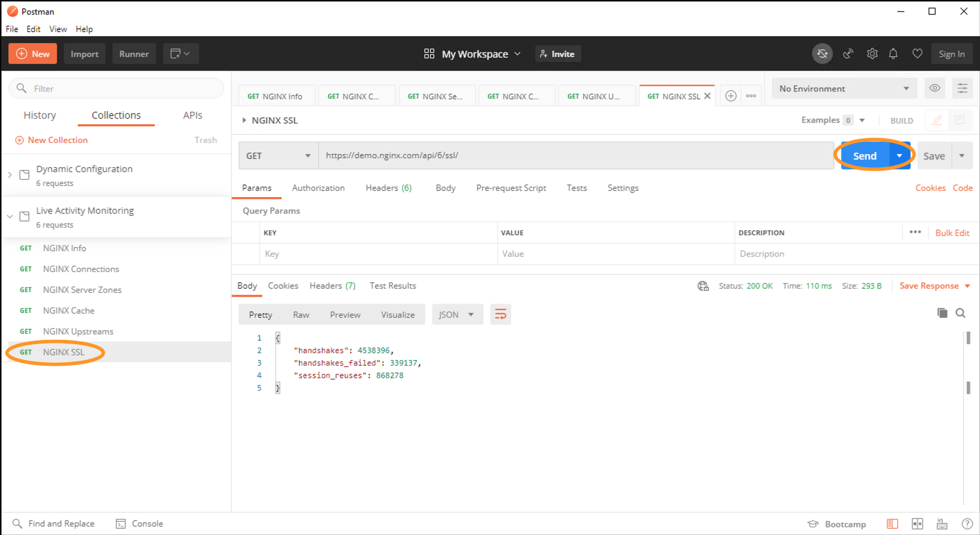The width and height of the screenshot is (980, 535).
Task: Click the Bulk Edit link
Action: [952, 232]
